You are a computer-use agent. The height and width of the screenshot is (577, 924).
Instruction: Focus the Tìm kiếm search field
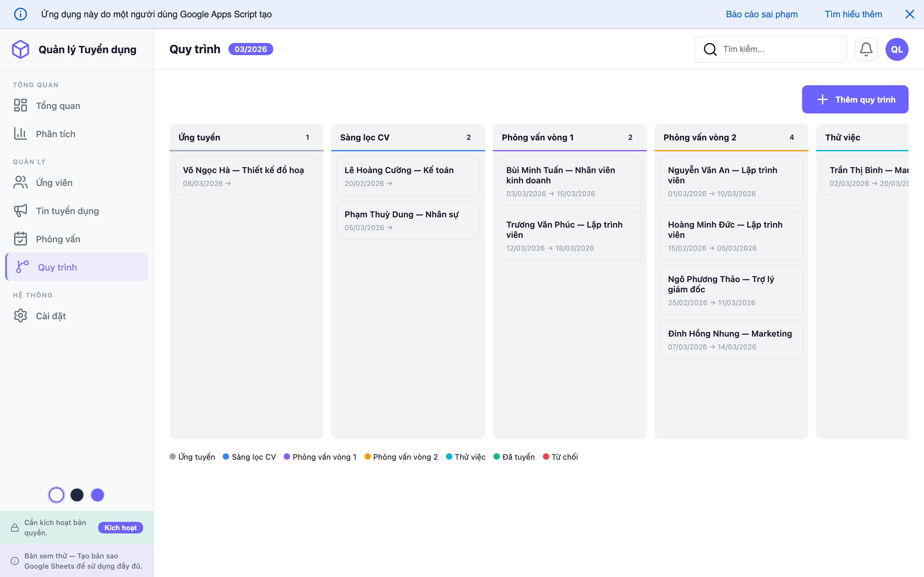pyautogui.click(x=779, y=49)
